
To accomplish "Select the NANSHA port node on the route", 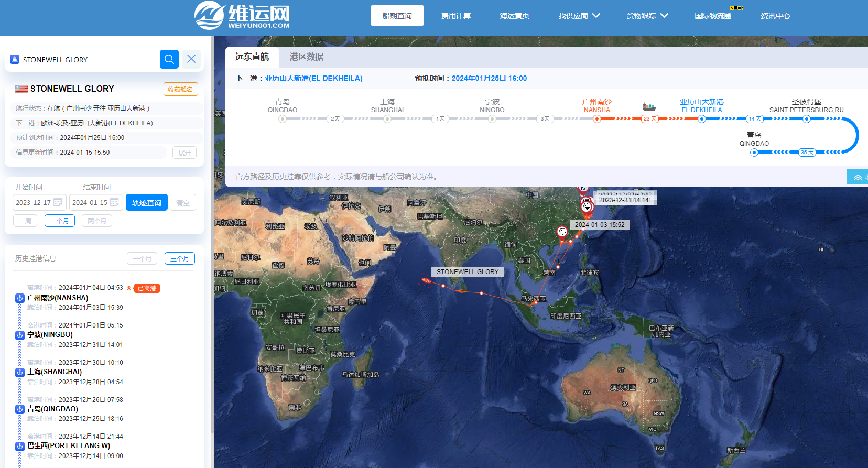I will (x=596, y=119).
